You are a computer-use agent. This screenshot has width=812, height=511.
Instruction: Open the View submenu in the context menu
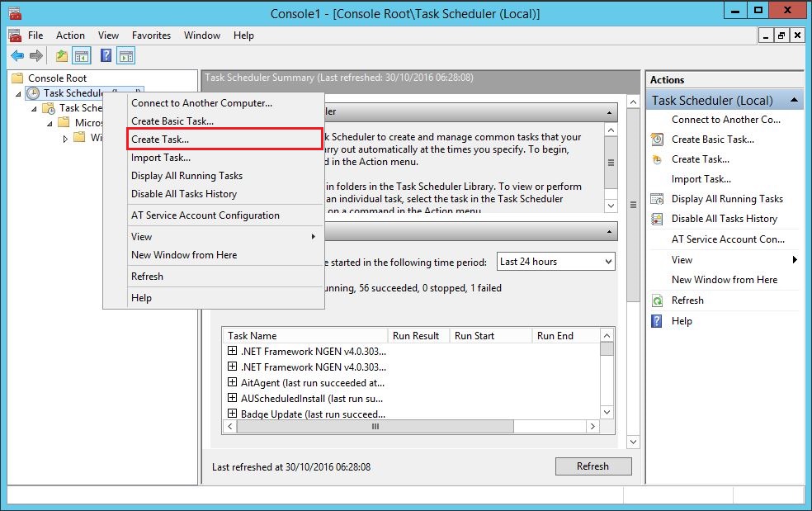[x=225, y=237]
